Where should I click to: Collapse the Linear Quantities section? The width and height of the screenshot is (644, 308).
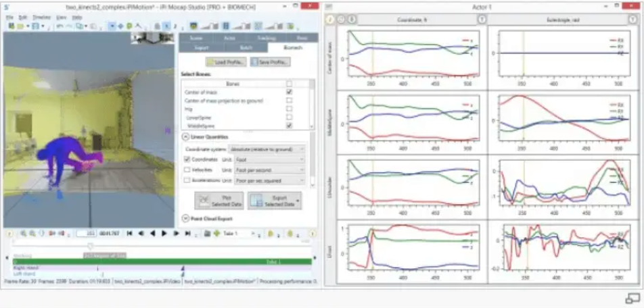186,137
